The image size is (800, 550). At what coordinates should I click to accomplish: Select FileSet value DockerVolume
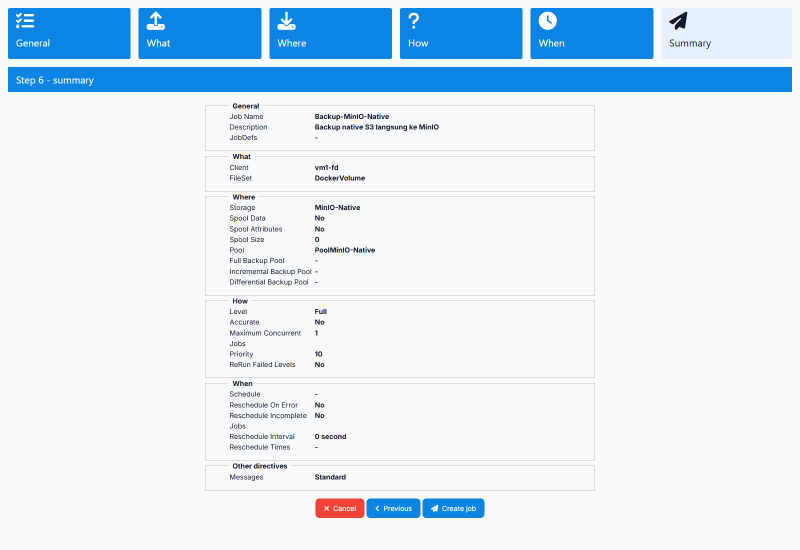[340, 178]
